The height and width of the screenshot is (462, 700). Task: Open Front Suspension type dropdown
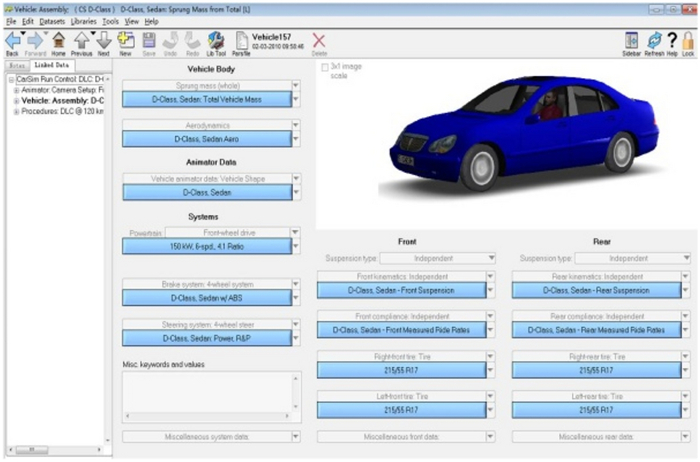click(491, 258)
